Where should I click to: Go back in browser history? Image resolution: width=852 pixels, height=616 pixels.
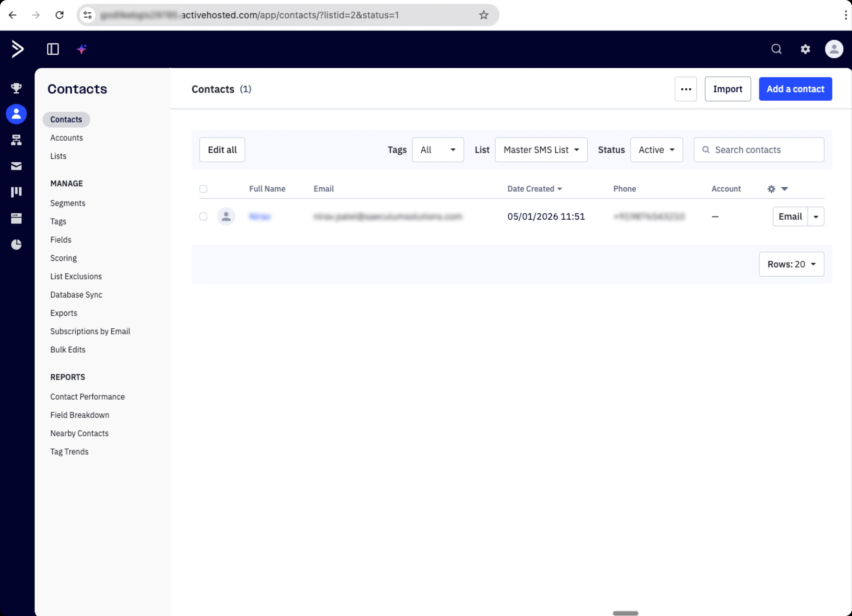12,15
